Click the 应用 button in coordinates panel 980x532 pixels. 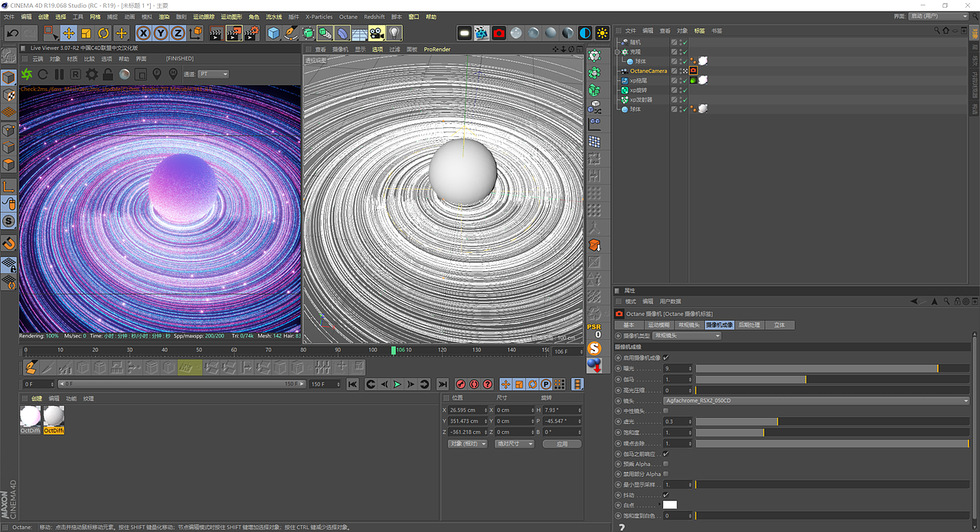tap(563, 444)
